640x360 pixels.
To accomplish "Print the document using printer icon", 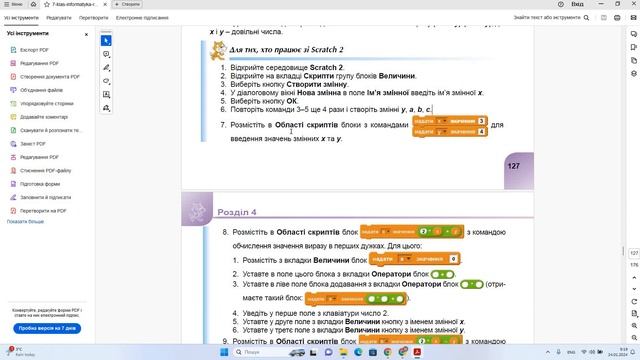I will [617, 18].
